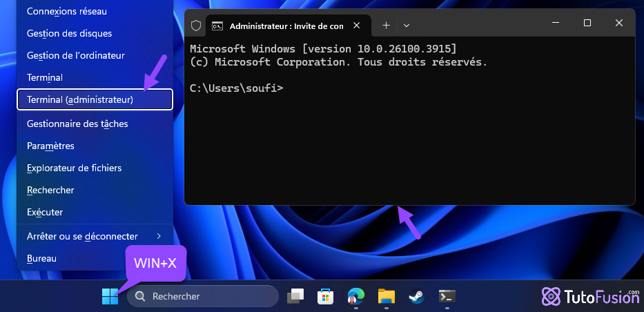Switch to Terminal app on taskbar

tap(447, 296)
